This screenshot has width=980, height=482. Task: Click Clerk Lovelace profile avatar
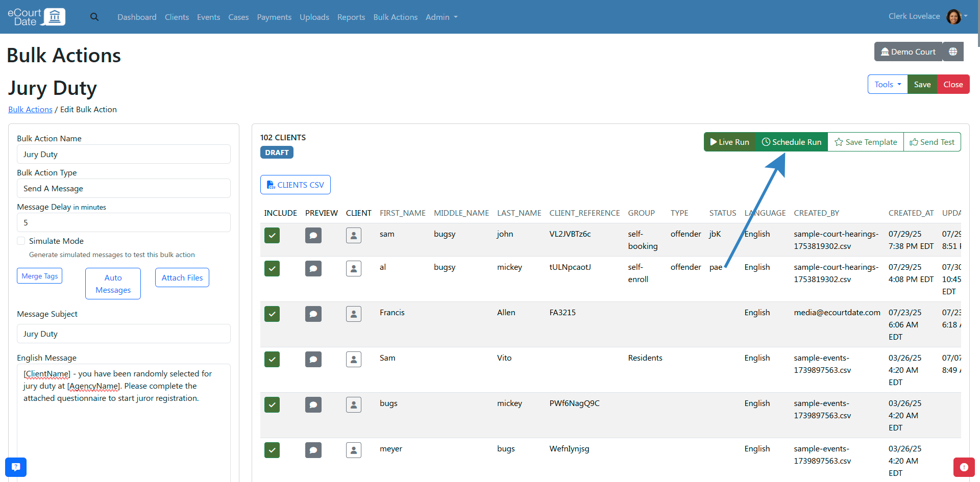point(953,16)
